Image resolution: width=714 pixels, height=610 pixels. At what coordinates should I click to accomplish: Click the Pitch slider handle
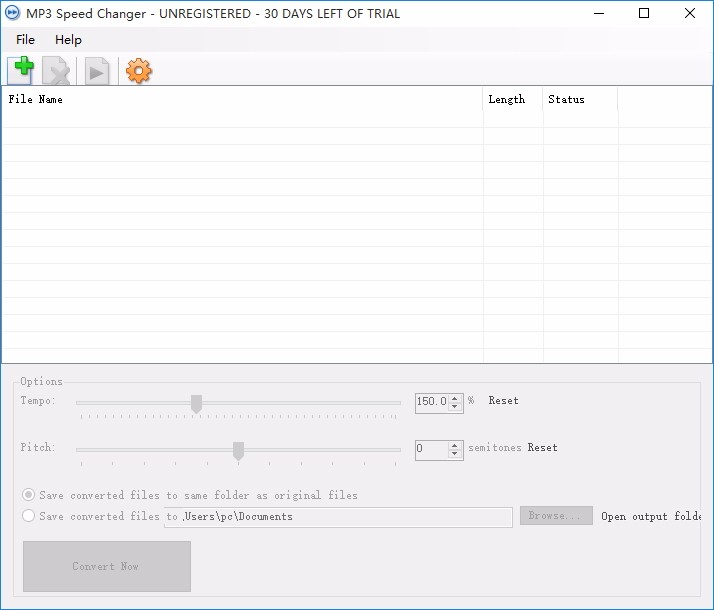pyautogui.click(x=238, y=451)
